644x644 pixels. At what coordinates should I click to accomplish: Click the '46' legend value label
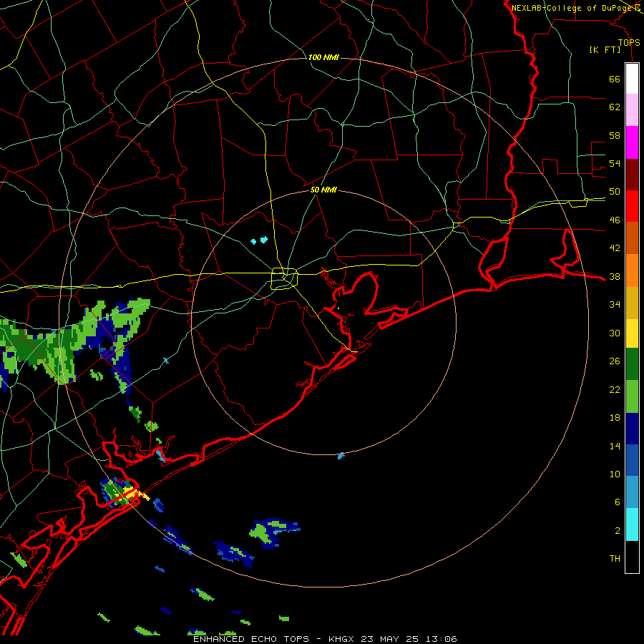pyautogui.click(x=615, y=220)
